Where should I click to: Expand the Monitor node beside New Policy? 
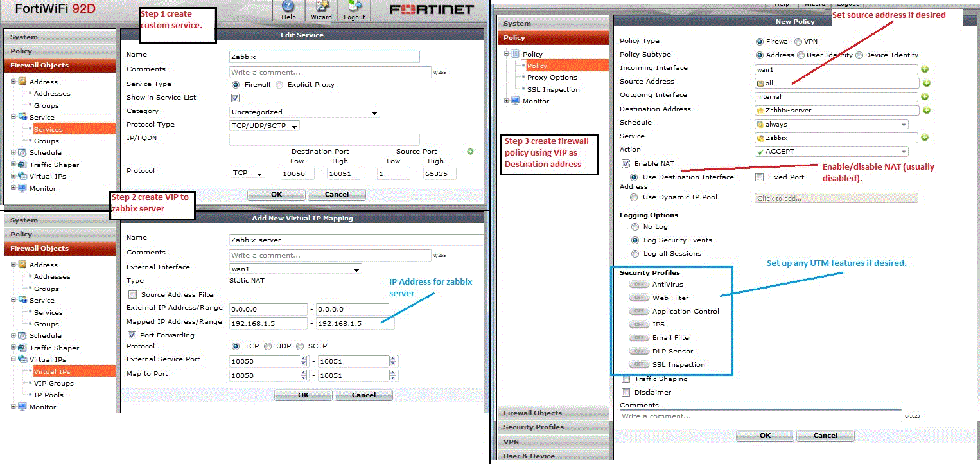click(x=507, y=101)
